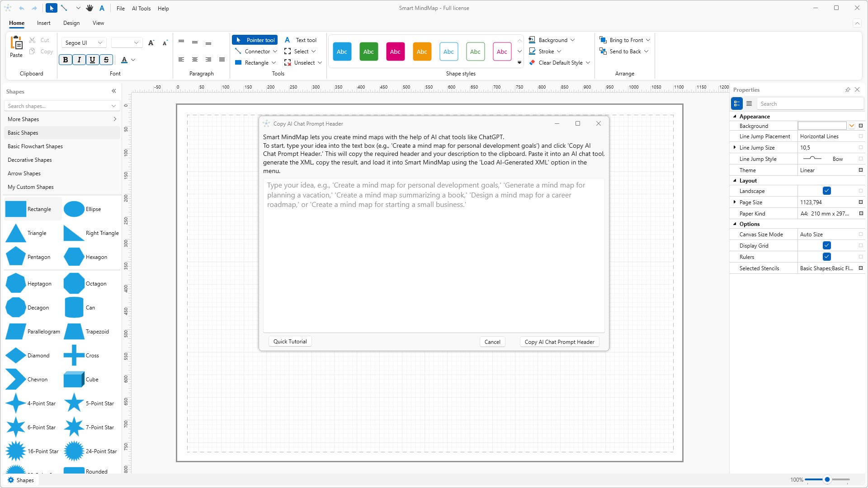Enable the Landscape layout checkbox
Viewport: 868px width, 488px height.
point(827,191)
